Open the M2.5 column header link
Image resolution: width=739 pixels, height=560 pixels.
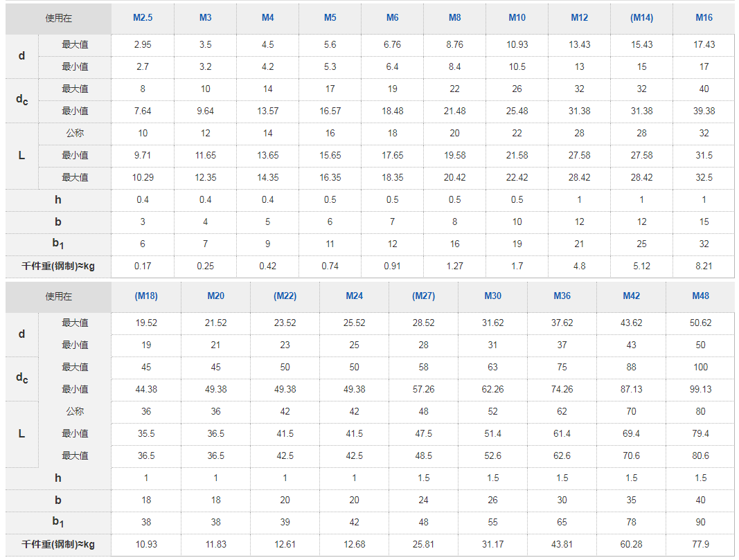pyautogui.click(x=143, y=18)
